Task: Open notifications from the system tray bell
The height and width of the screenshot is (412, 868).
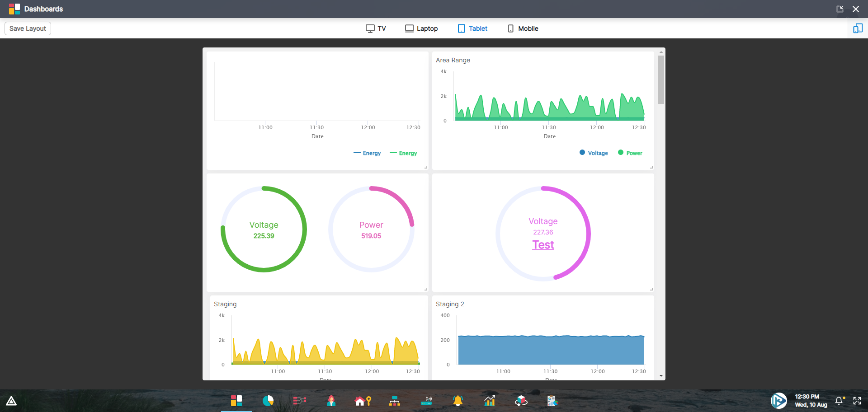Action: point(839,401)
